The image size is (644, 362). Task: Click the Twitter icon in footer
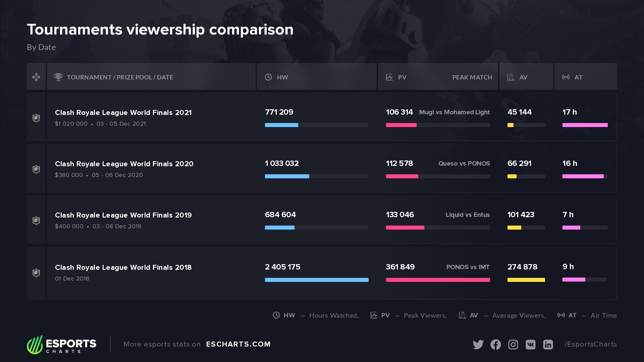tap(478, 345)
